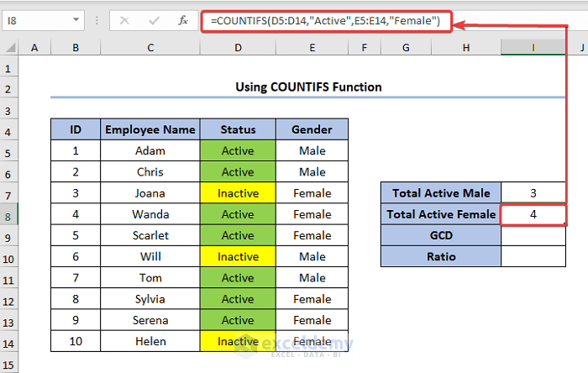Image resolution: width=588 pixels, height=373 pixels.
Task: Click the Status header cell
Action: tap(238, 129)
